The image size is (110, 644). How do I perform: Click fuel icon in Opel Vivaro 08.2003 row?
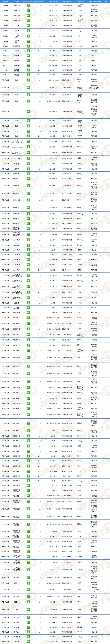point(28,56)
